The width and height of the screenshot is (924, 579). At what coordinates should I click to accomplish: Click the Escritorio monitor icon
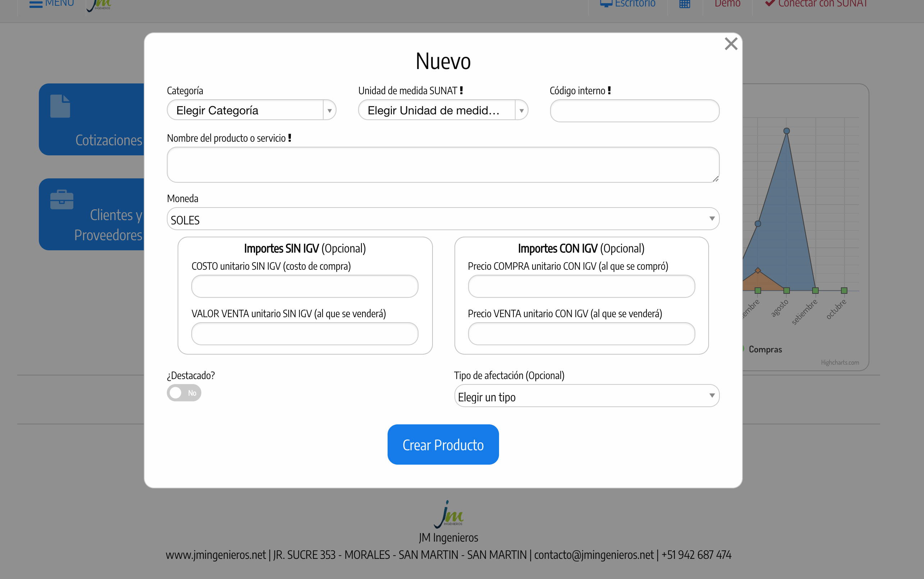point(606,4)
